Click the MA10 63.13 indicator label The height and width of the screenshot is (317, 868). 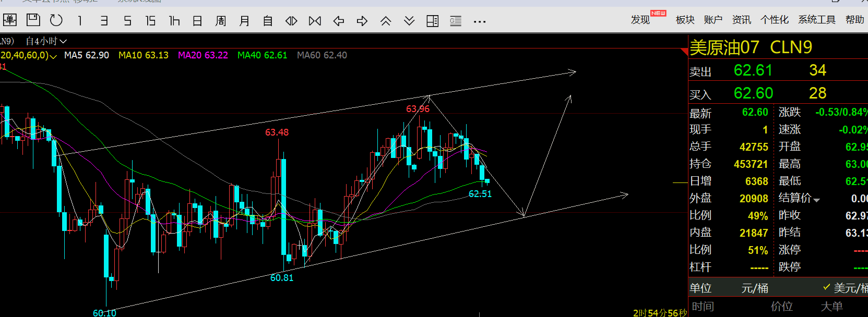144,55
